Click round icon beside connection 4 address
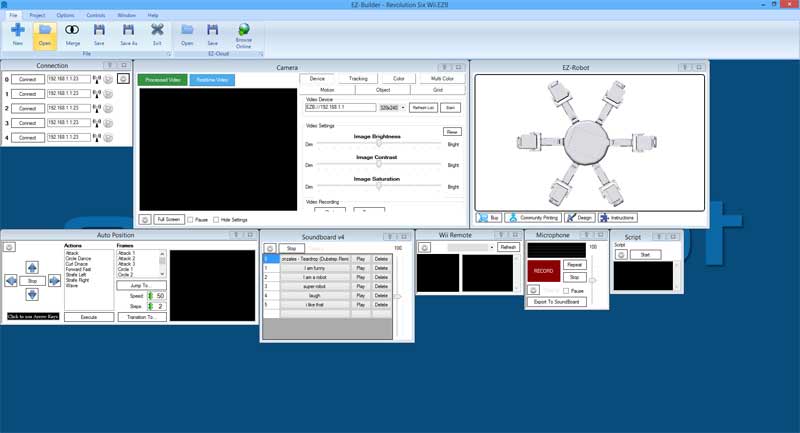The width and height of the screenshot is (800, 433). pyautogui.click(x=108, y=137)
